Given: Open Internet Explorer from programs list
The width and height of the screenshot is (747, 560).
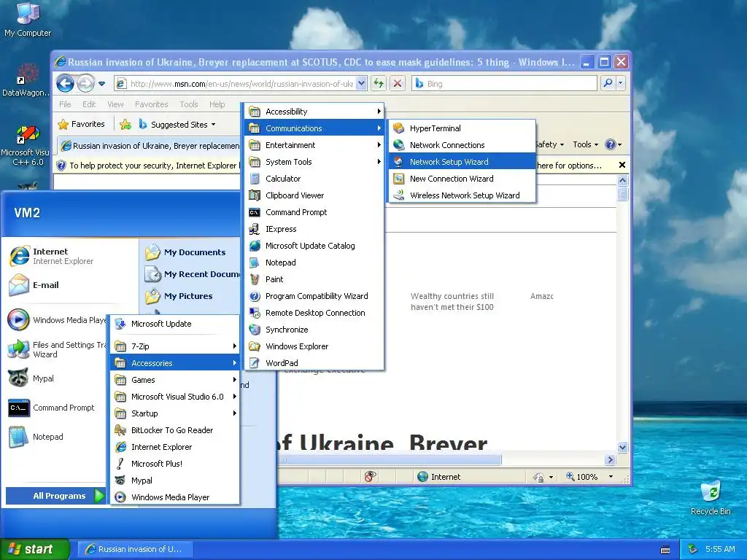Looking at the screenshot, I should 175,447.
